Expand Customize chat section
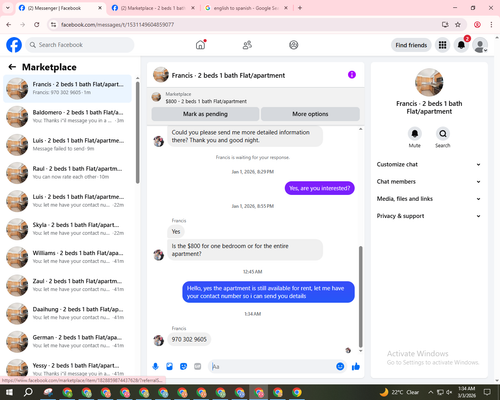 tap(429, 164)
